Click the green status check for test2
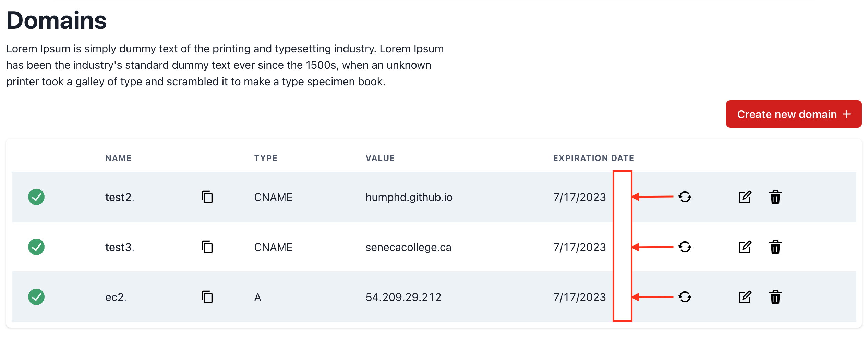The height and width of the screenshot is (341, 868). [36, 197]
